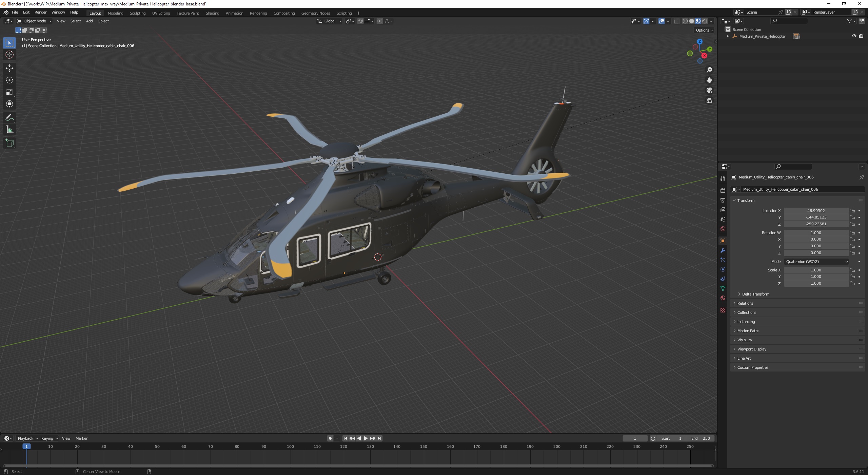Toggle proportional editing
Image resolution: width=868 pixels, height=475 pixels.
tap(380, 21)
